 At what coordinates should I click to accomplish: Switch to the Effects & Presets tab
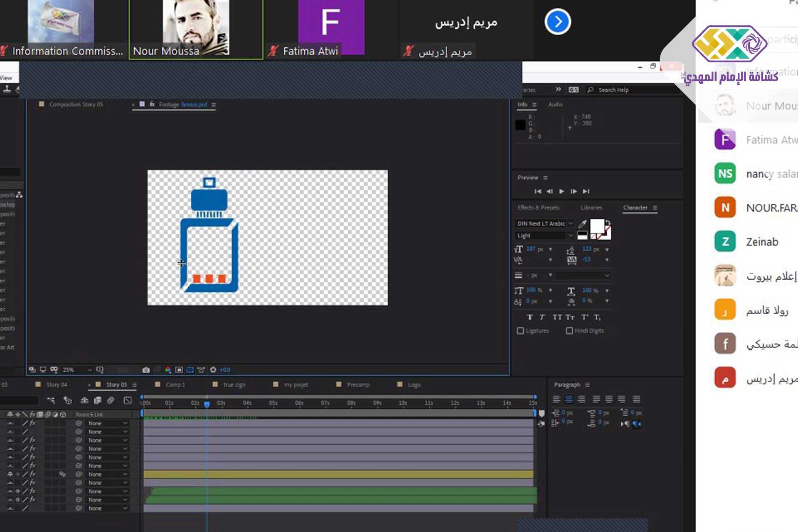point(538,208)
